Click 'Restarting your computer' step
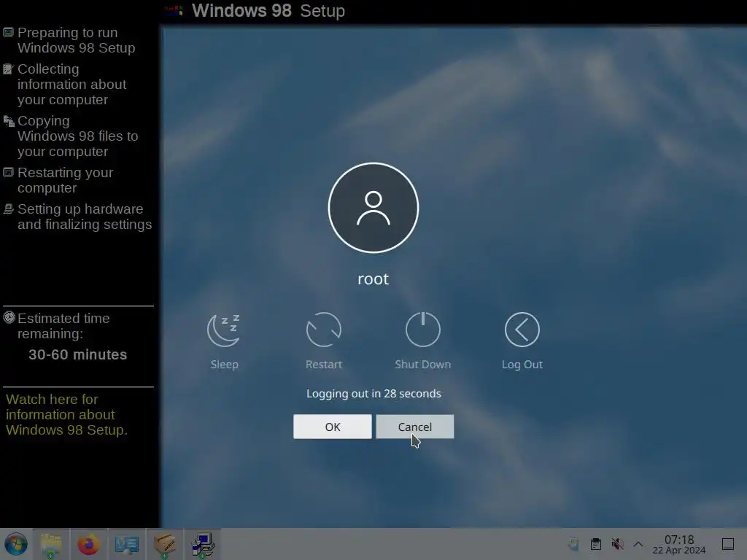The height and width of the screenshot is (560, 747). coord(65,180)
